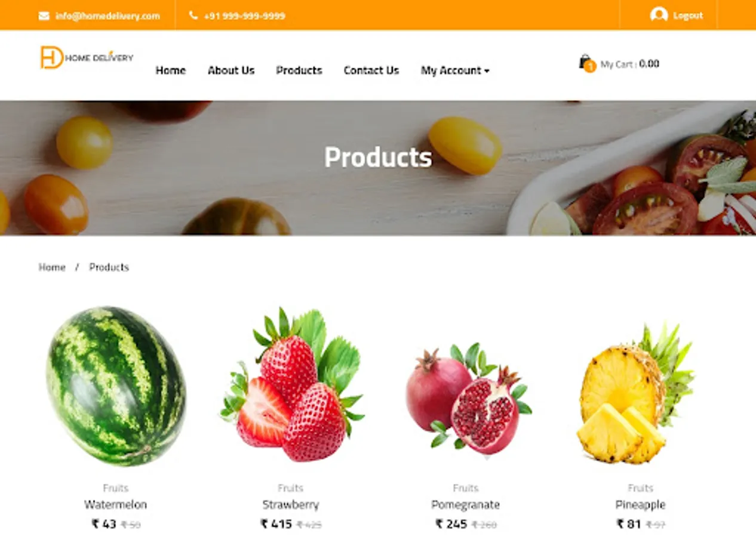
Task: Open the shopping bag cart icon
Action: pyautogui.click(x=586, y=63)
